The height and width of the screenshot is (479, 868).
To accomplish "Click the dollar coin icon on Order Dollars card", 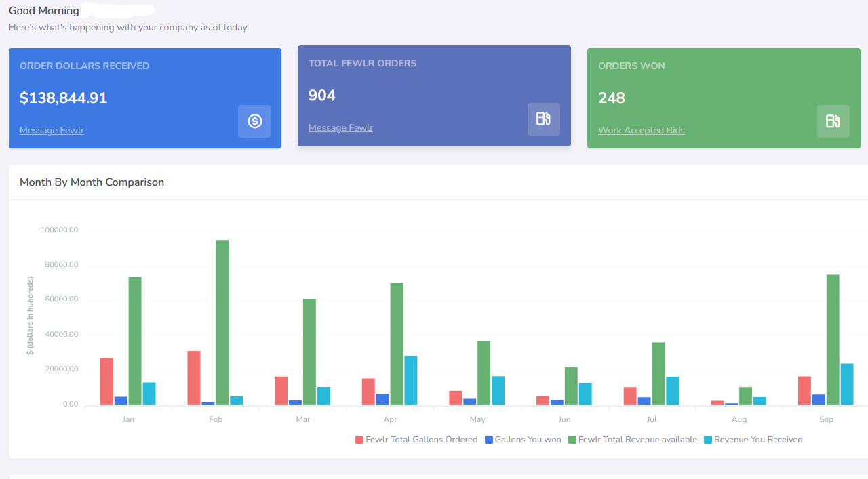I will pyautogui.click(x=254, y=121).
